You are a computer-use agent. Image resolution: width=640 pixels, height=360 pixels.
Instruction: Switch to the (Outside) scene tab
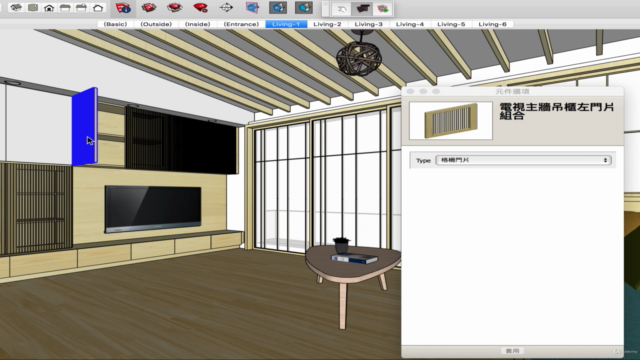(156, 24)
